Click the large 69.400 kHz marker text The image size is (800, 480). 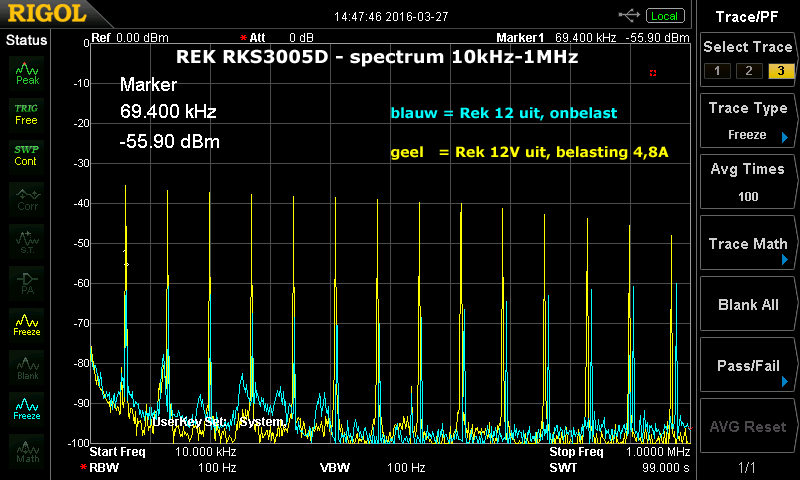pyautogui.click(x=168, y=111)
